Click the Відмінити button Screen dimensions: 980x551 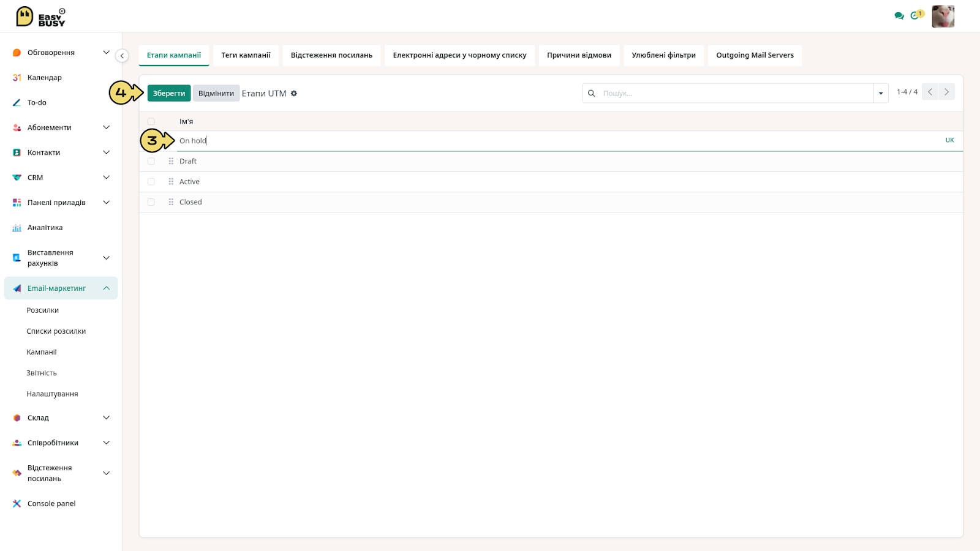(x=216, y=94)
